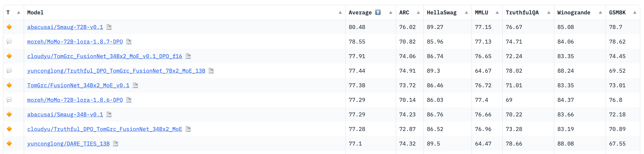Click the sort arrow on the MMLU column
The height and width of the screenshot is (154, 644).
pos(497,12)
